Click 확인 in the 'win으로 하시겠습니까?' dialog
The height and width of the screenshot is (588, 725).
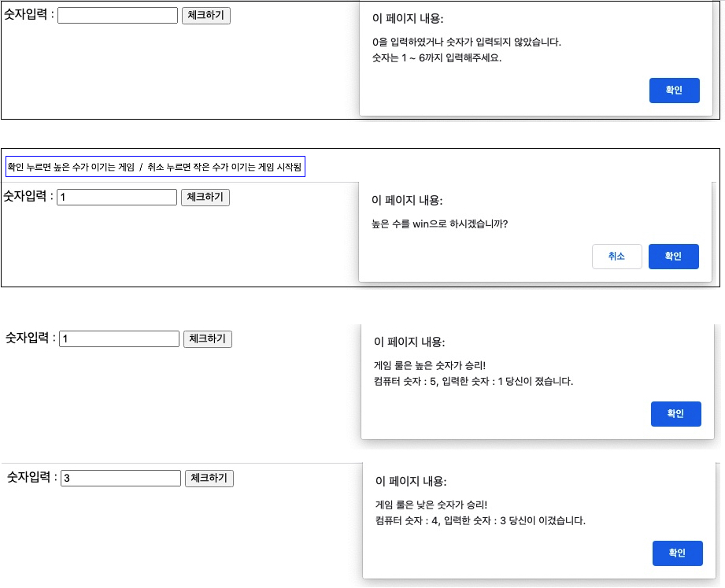[673, 256]
